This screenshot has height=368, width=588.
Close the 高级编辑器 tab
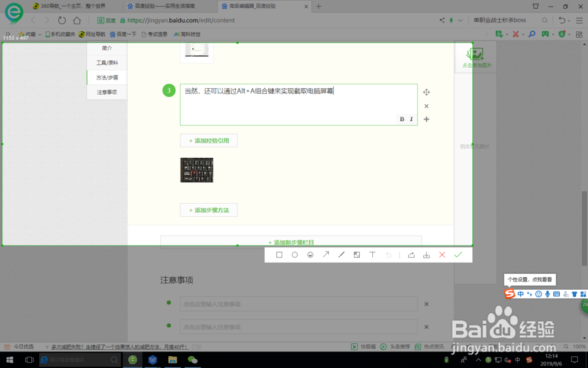(x=306, y=6)
